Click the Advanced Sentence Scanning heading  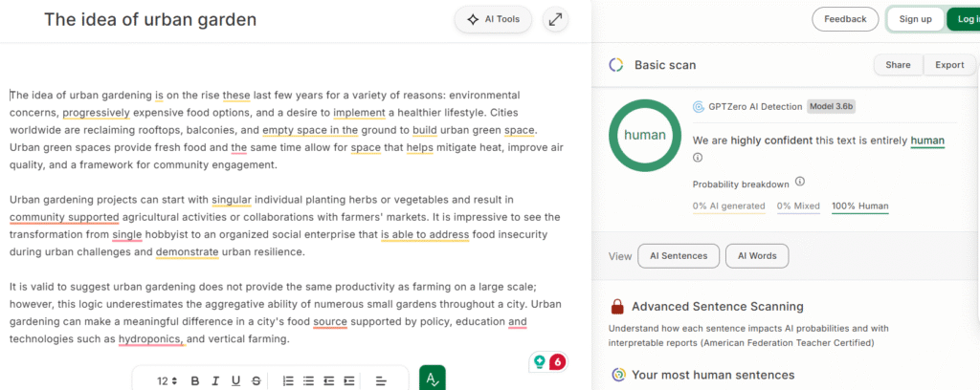(718, 307)
